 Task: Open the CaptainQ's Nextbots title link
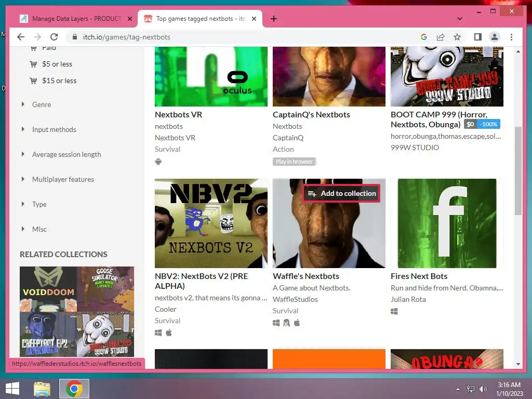311,115
